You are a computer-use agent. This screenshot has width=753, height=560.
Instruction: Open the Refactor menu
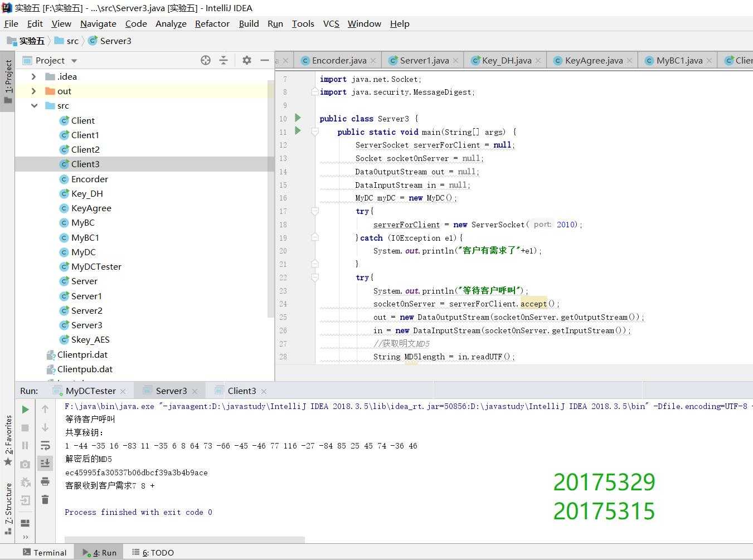[212, 23]
